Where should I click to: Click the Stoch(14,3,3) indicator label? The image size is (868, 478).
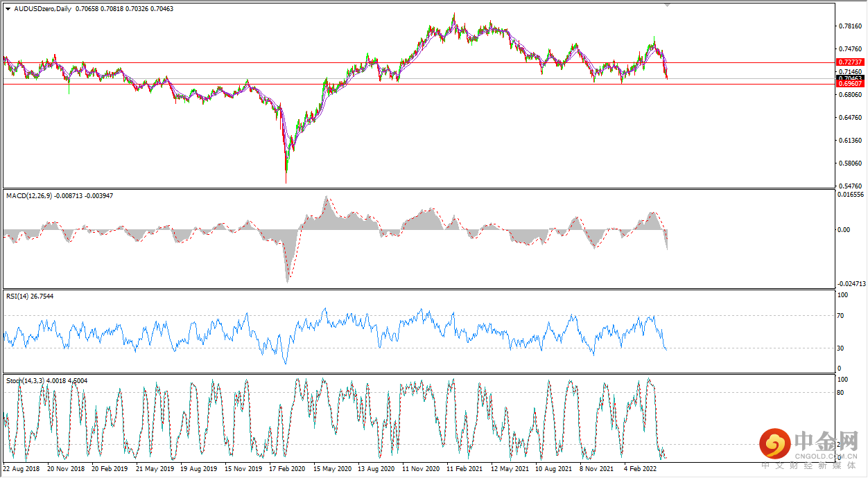pyautogui.click(x=24, y=380)
